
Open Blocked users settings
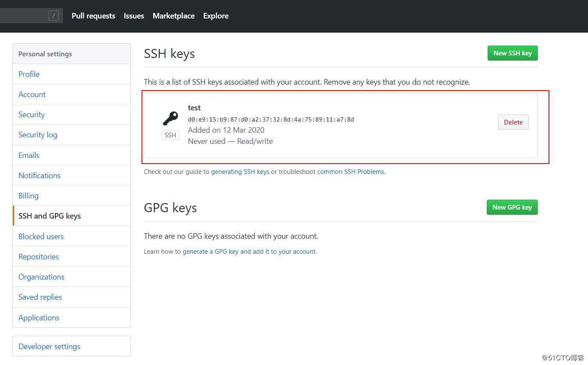(72, 236)
